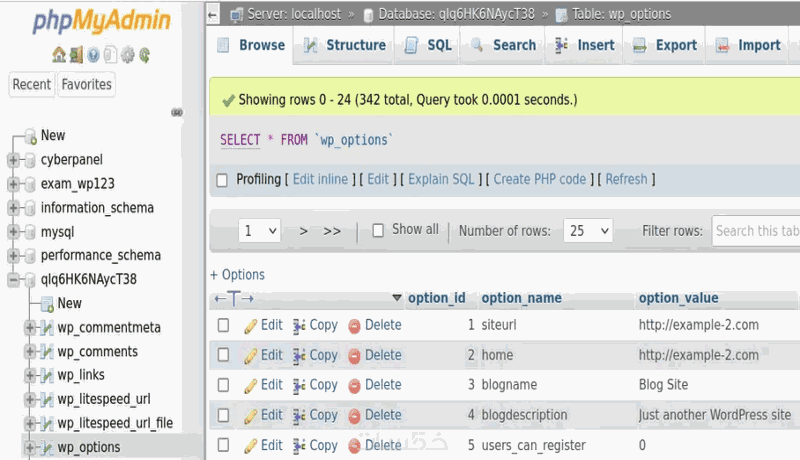
Task: Click red Delete icon for blogname row
Action: 354,386
